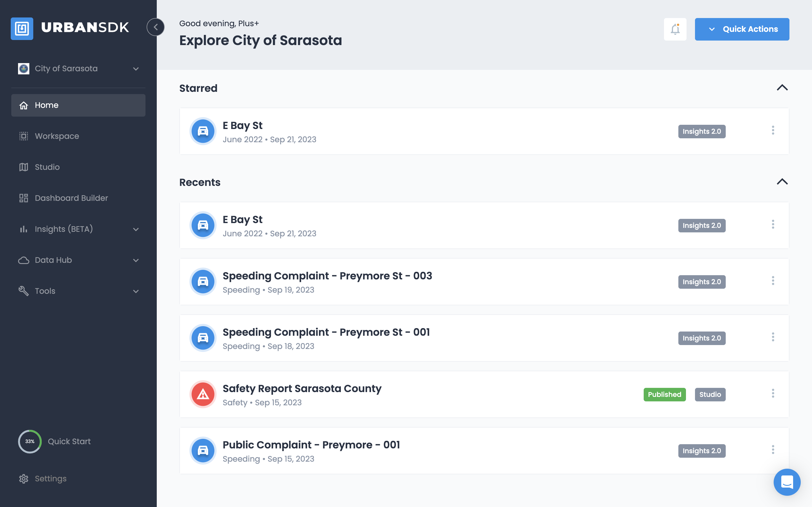
Task: Open Dashboard Builder from the sidebar
Action: pos(71,198)
